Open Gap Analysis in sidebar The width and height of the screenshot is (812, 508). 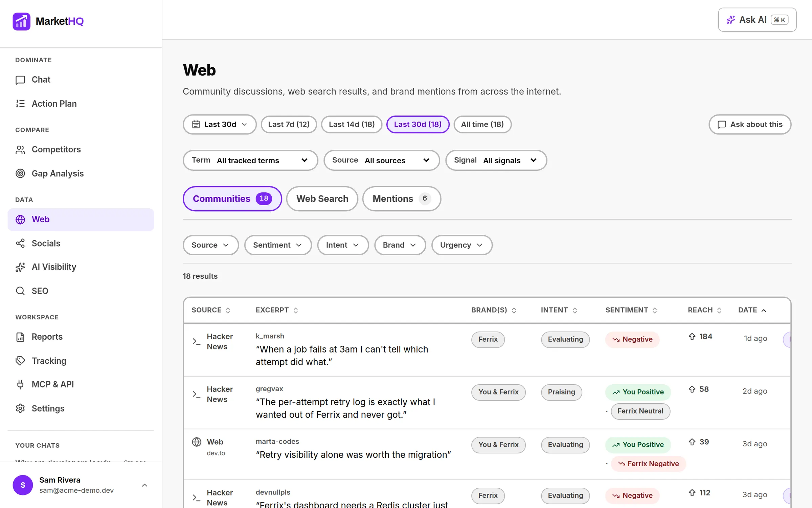point(81,173)
